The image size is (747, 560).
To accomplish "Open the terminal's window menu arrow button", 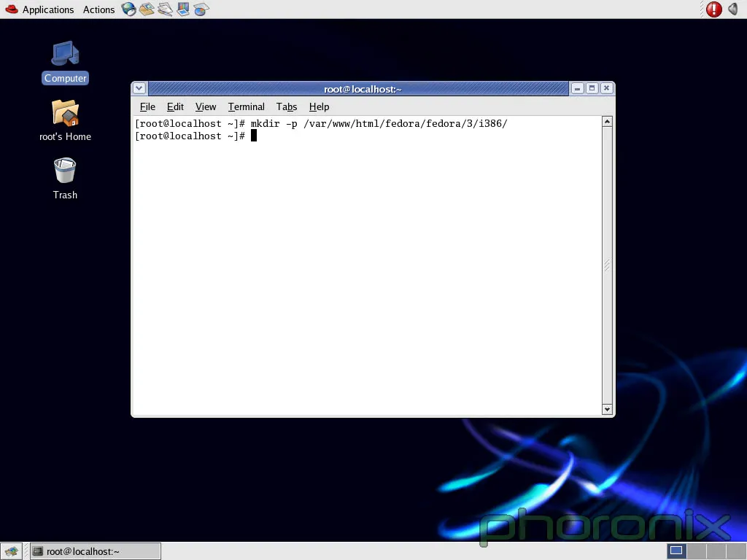I will pyautogui.click(x=139, y=88).
